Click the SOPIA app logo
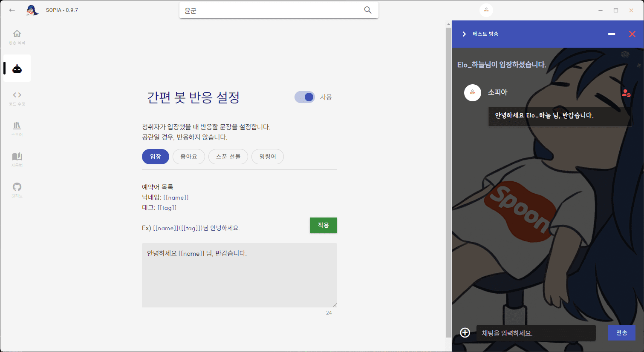The width and height of the screenshot is (644, 352). (x=32, y=10)
